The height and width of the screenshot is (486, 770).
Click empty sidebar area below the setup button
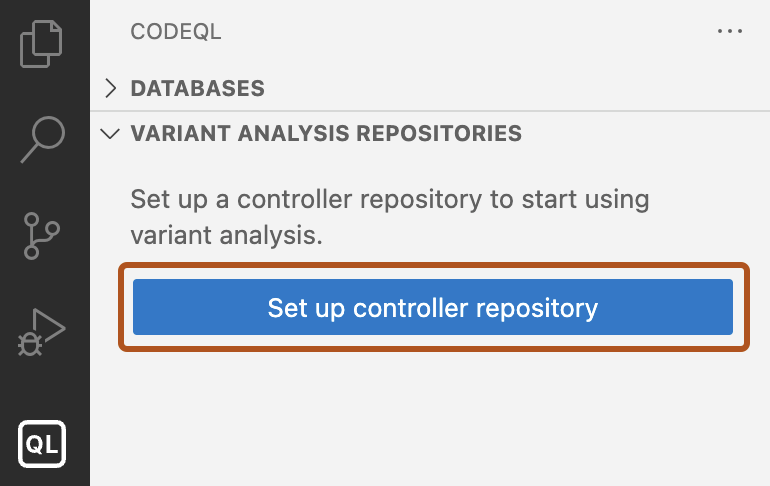pos(430,420)
